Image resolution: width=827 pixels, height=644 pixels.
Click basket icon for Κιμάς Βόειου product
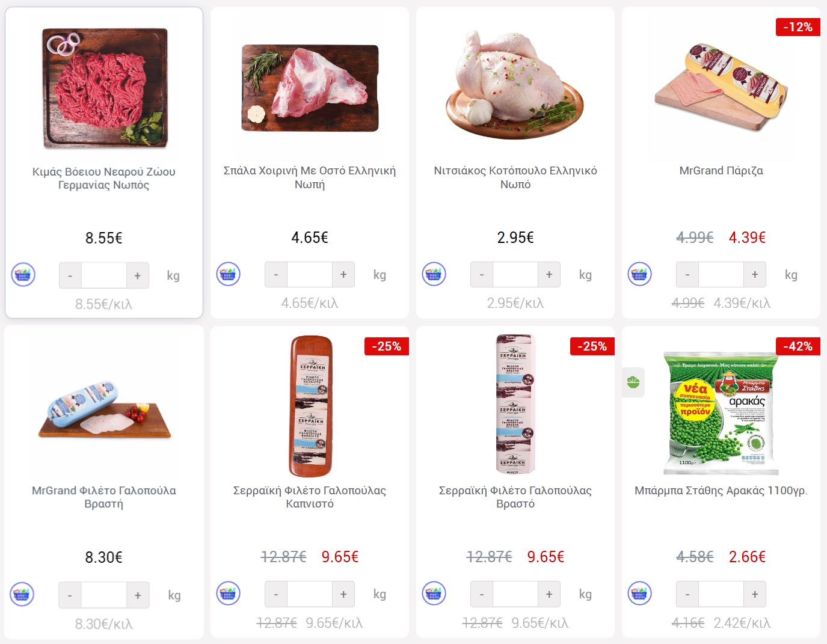click(23, 275)
